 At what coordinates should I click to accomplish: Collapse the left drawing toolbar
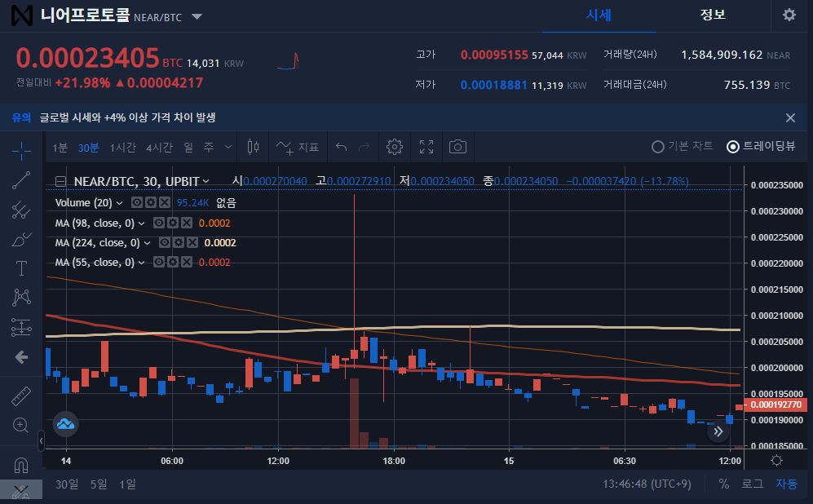(41, 441)
